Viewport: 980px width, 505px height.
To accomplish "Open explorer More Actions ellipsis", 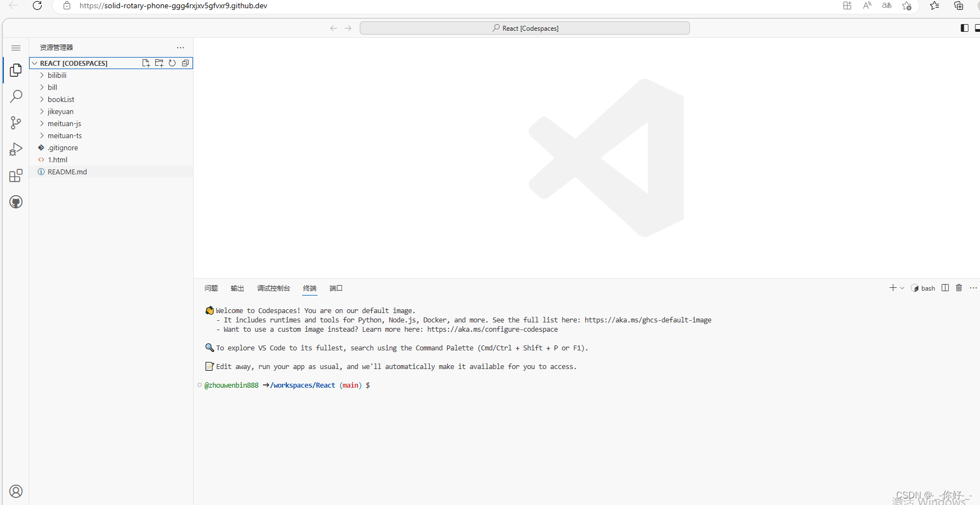I will [180, 48].
